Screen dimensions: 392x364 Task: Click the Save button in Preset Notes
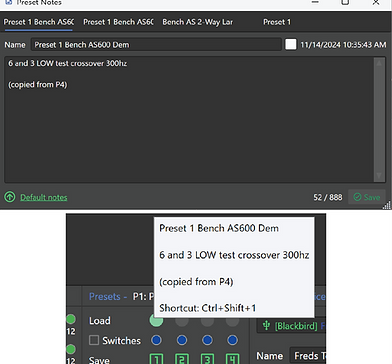point(367,197)
